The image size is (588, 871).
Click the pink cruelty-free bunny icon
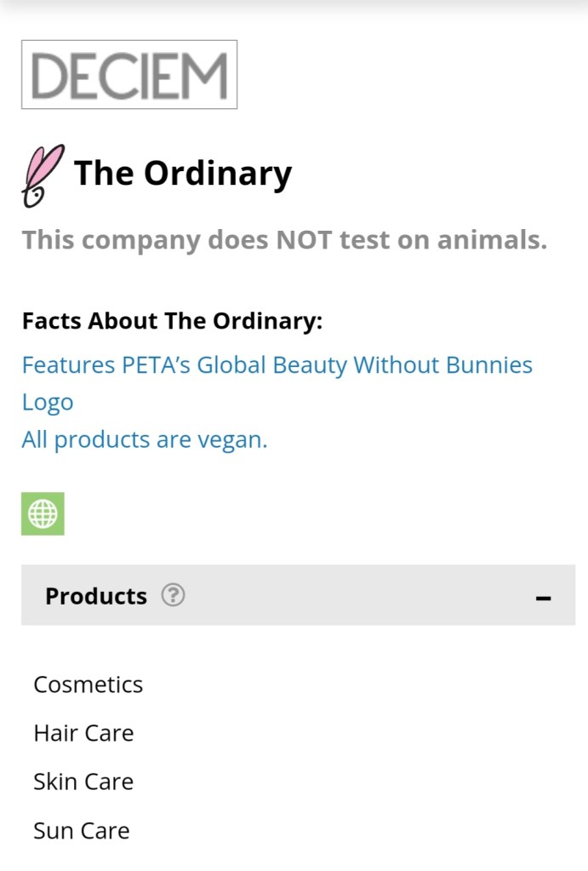41,175
